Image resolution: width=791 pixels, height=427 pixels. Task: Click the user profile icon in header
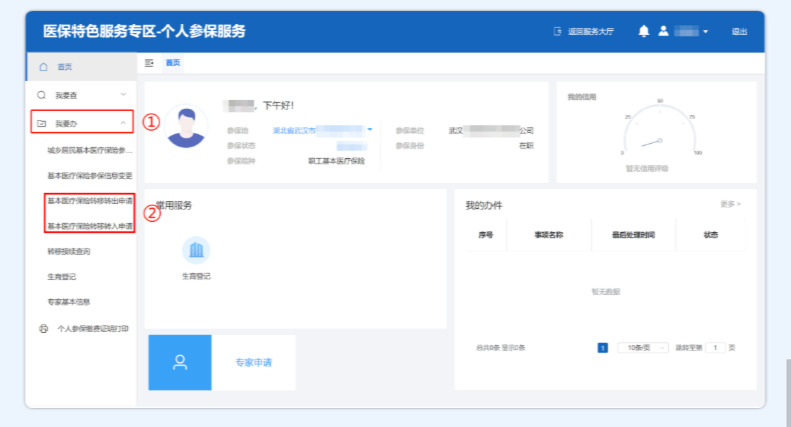coord(663,31)
